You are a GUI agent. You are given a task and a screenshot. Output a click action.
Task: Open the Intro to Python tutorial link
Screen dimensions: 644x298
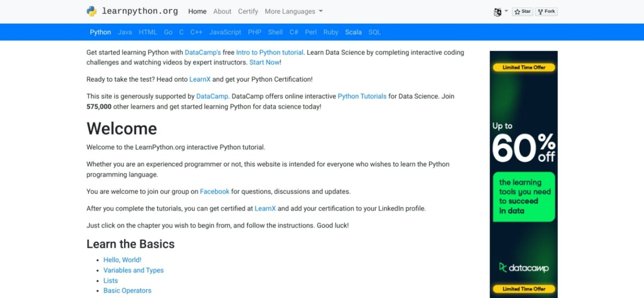[270, 52]
